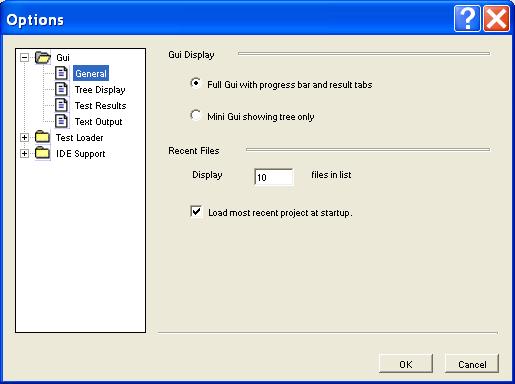Screen dimensions: 515x384
Task: Click the Test Results document icon
Action: pos(61,105)
